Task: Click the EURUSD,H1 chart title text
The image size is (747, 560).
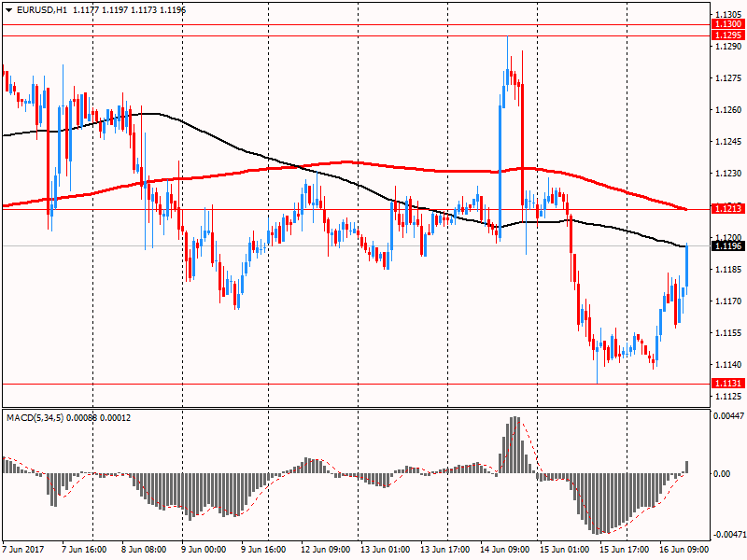Action: tap(42, 10)
